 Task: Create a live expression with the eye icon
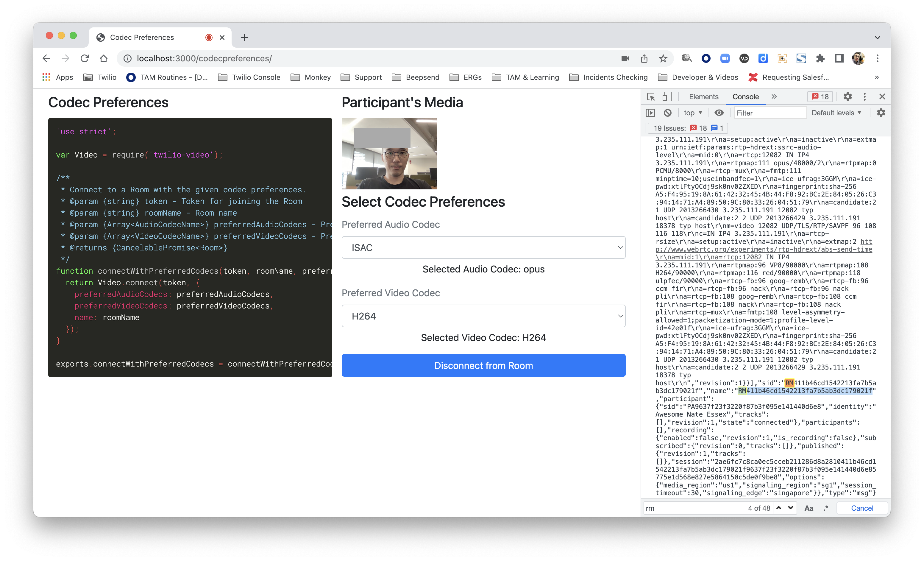[x=719, y=113]
